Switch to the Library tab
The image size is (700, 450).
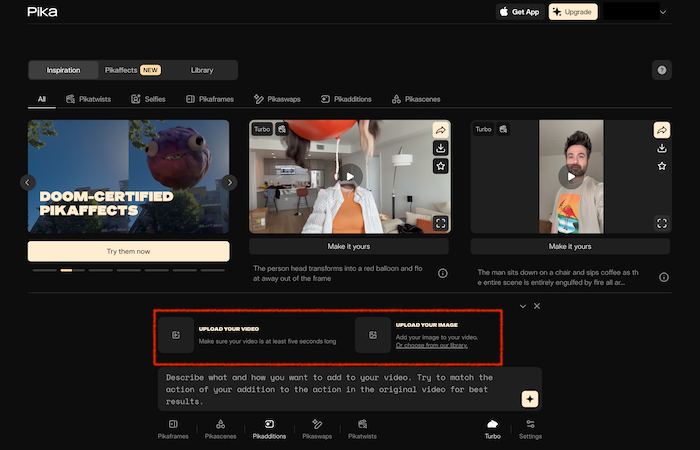202,70
